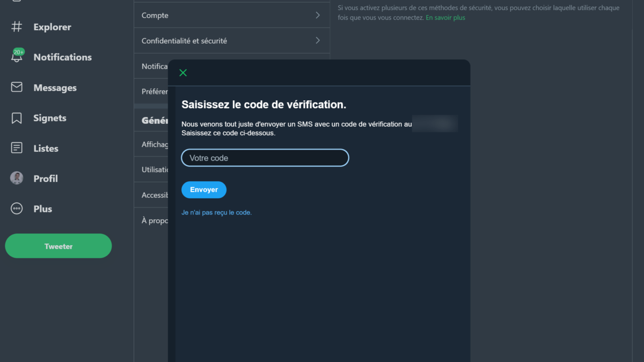644x362 pixels.
Task: Open Messages using the envelope icon
Action: click(x=17, y=87)
